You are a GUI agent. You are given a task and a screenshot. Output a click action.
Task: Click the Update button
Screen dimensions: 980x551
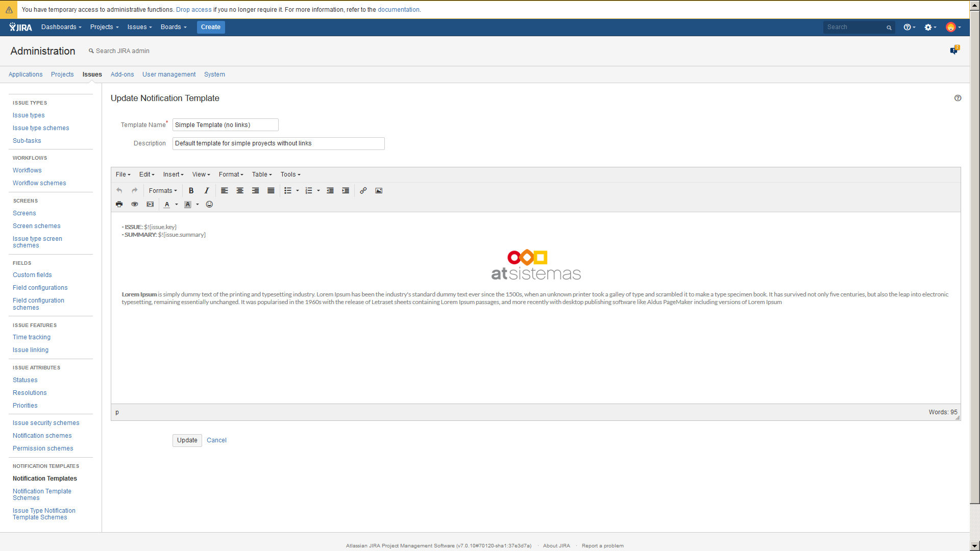tap(187, 440)
